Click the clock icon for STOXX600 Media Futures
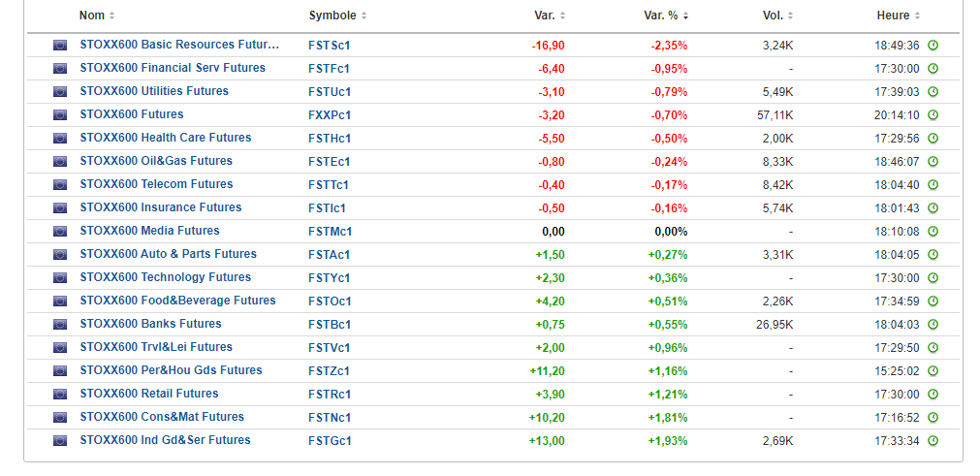Viewport: 980px width, 476px height. click(x=933, y=232)
